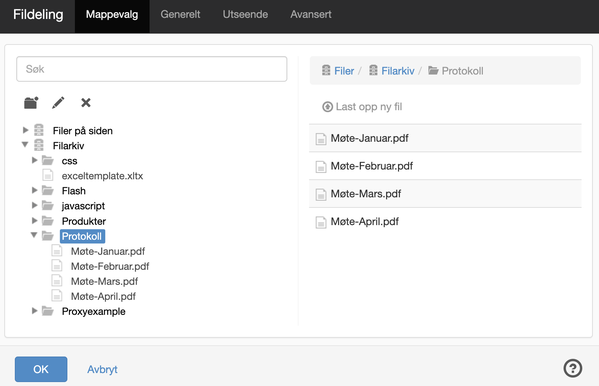The image size is (599, 386).
Task: Select exceltemplate.xltx in tree
Action: tap(102, 176)
